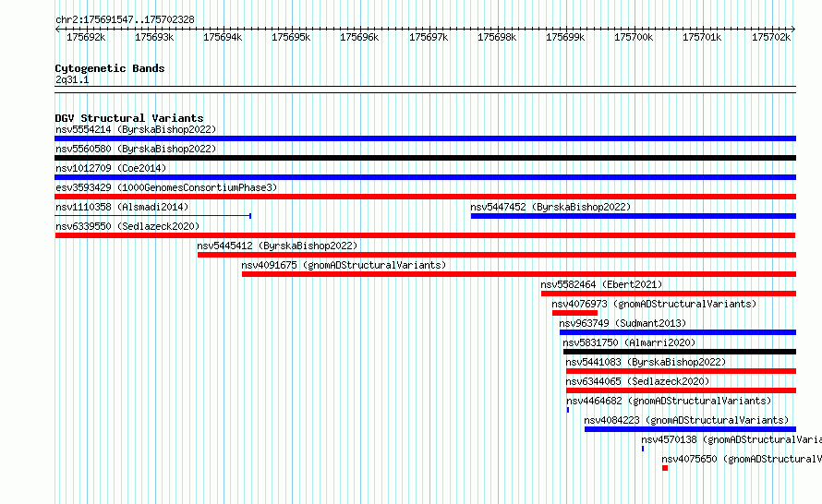Click ruler at 175695k mark
The image size is (822, 504).
tap(291, 37)
